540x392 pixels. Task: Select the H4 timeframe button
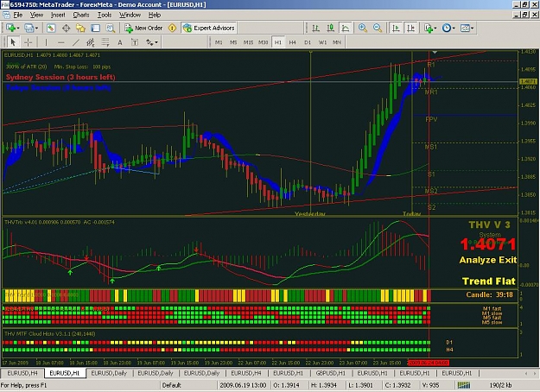[x=293, y=42]
